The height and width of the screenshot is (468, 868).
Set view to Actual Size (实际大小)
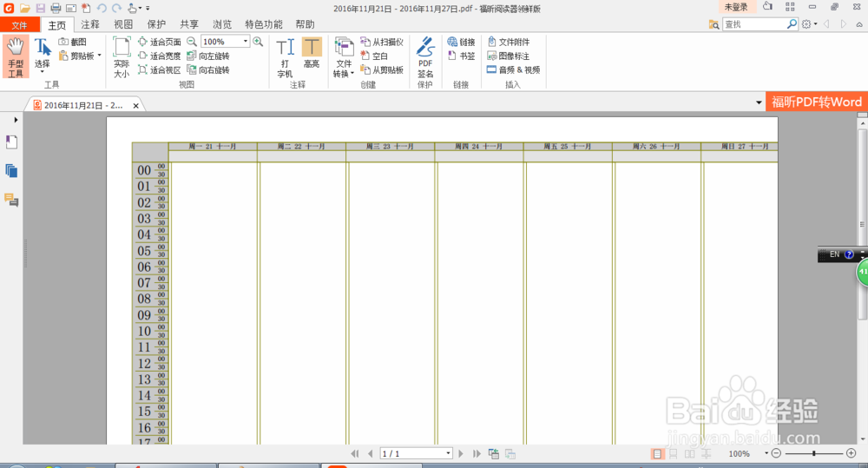click(x=122, y=57)
